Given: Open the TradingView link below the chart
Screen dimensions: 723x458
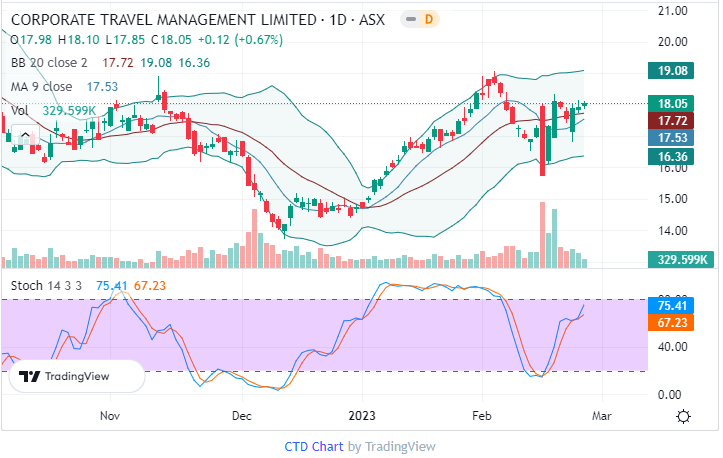Looking at the screenshot, I should pos(400,447).
